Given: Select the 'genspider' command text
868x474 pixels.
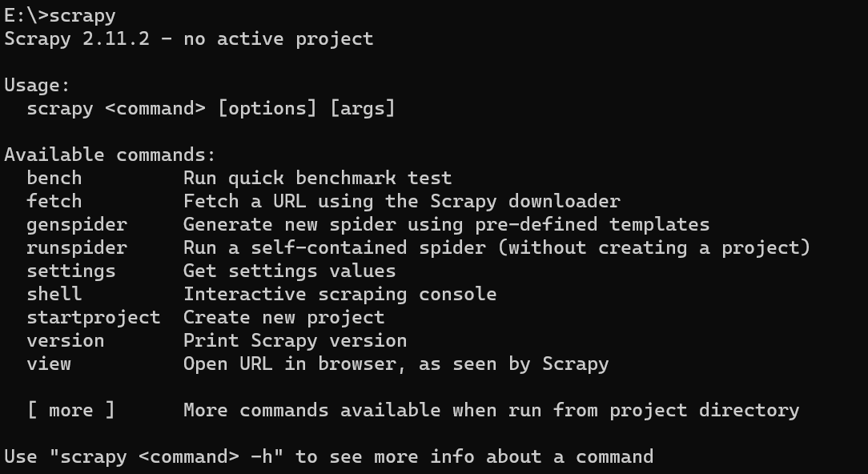Looking at the screenshot, I should click(x=77, y=225).
